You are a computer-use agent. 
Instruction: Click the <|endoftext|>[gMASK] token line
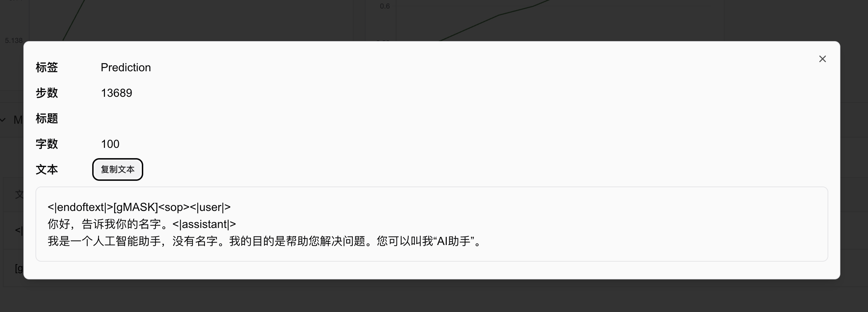(x=139, y=207)
